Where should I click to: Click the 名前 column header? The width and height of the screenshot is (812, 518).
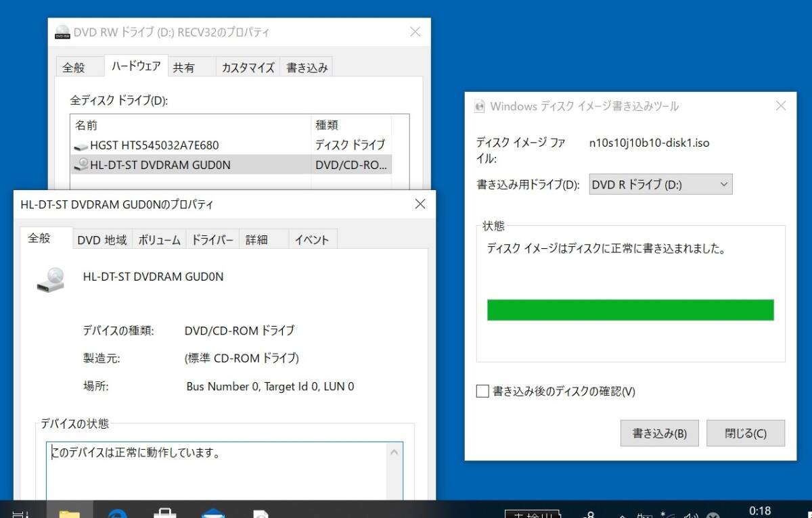[x=190, y=125]
